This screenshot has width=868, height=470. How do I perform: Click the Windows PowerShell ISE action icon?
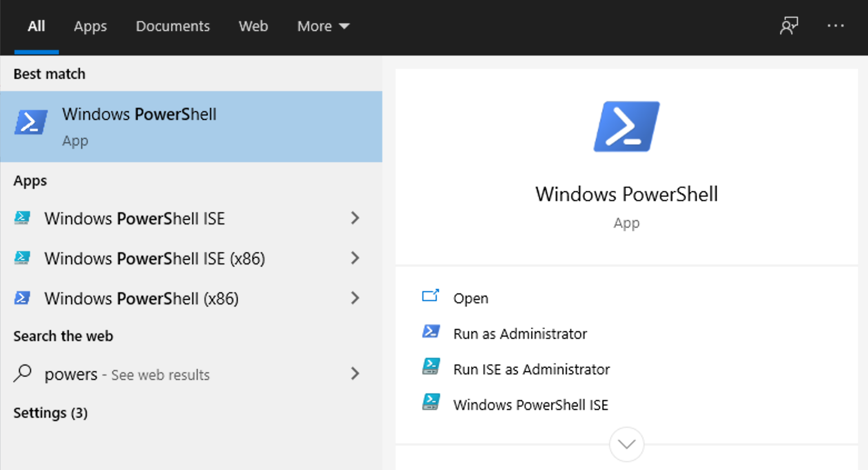tap(431, 402)
